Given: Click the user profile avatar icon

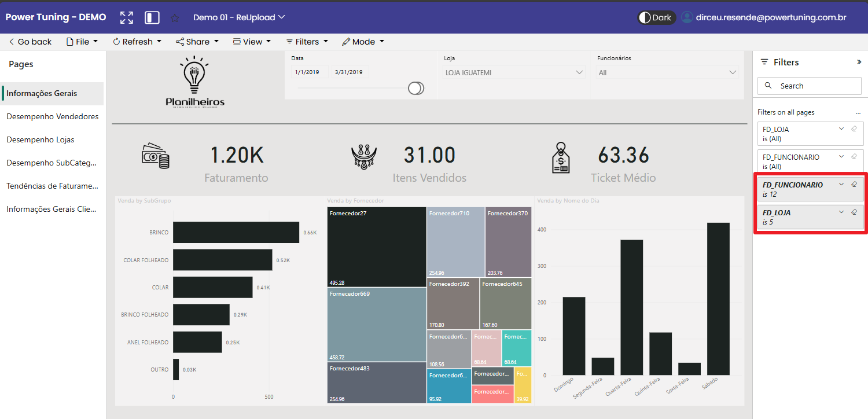Looking at the screenshot, I should tap(687, 17).
